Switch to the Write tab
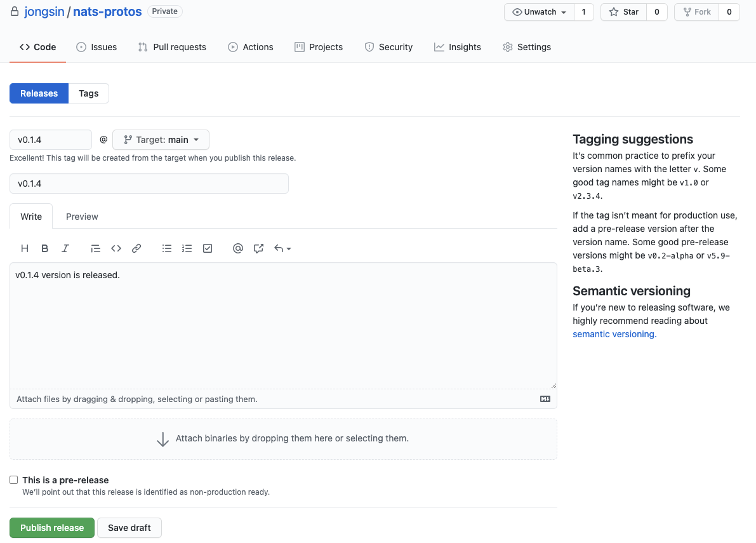Image resolution: width=756 pixels, height=543 pixels. pyautogui.click(x=31, y=217)
